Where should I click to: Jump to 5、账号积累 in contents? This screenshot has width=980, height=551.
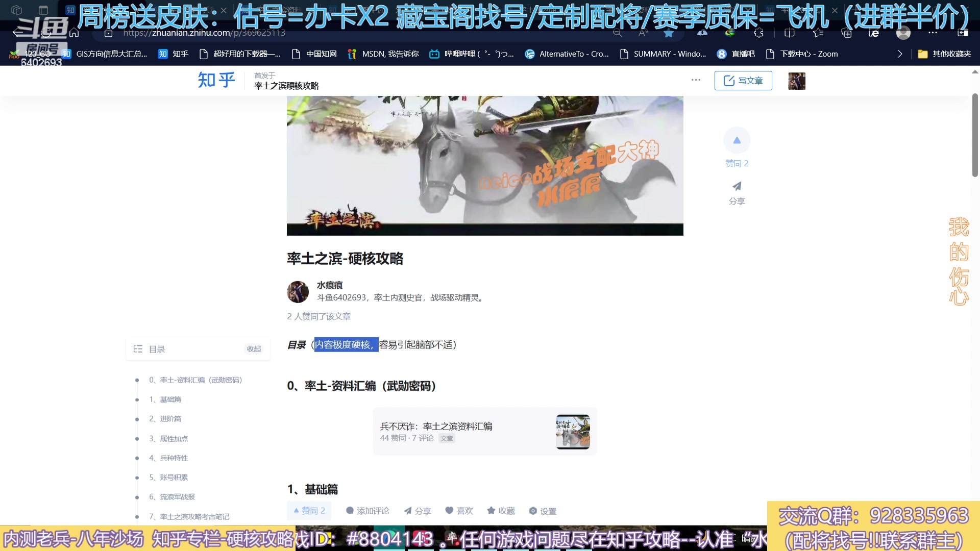point(168,478)
